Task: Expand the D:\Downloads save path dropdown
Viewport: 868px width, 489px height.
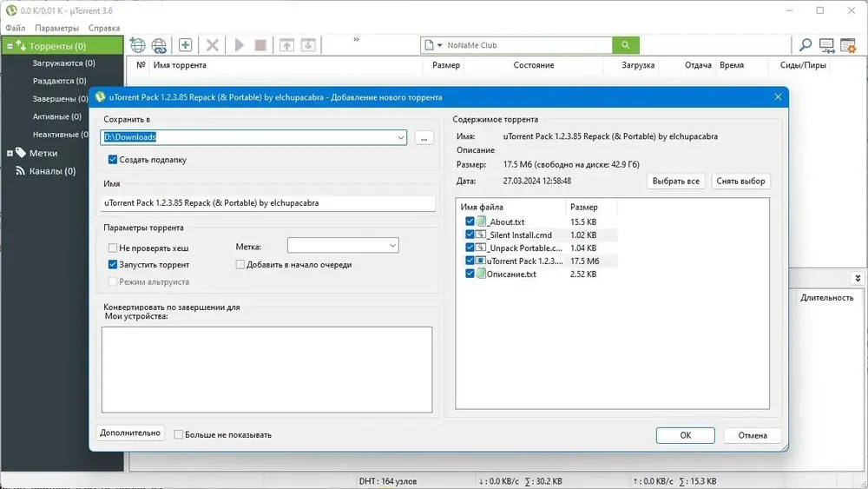Action: [401, 137]
